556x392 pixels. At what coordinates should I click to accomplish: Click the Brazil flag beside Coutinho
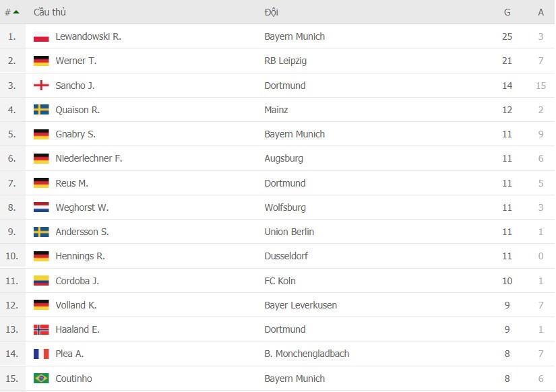point(41,379)
